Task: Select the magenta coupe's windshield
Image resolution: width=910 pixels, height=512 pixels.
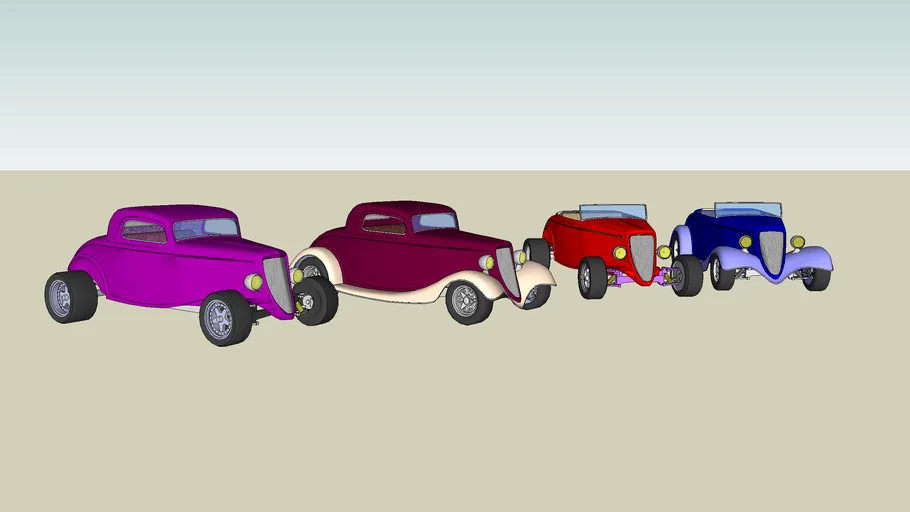Action: (x=206, y=228)
